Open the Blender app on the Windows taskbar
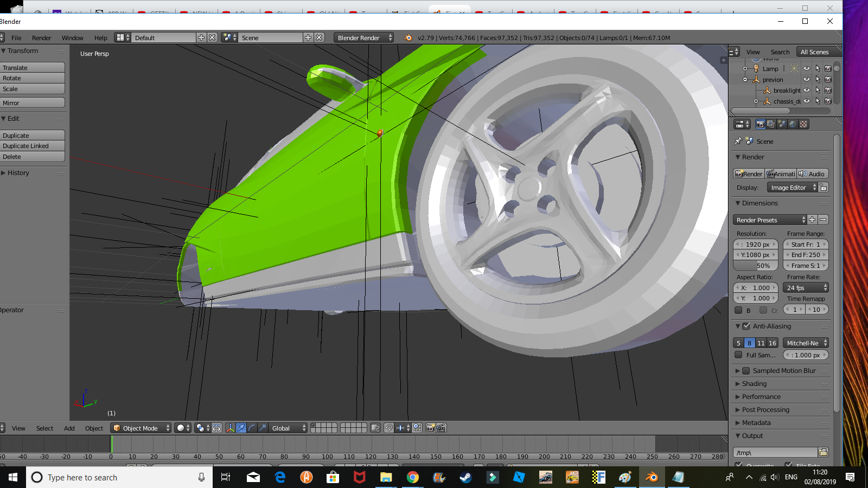The width and height of the screenshot is (868, 488). (652, 477)
